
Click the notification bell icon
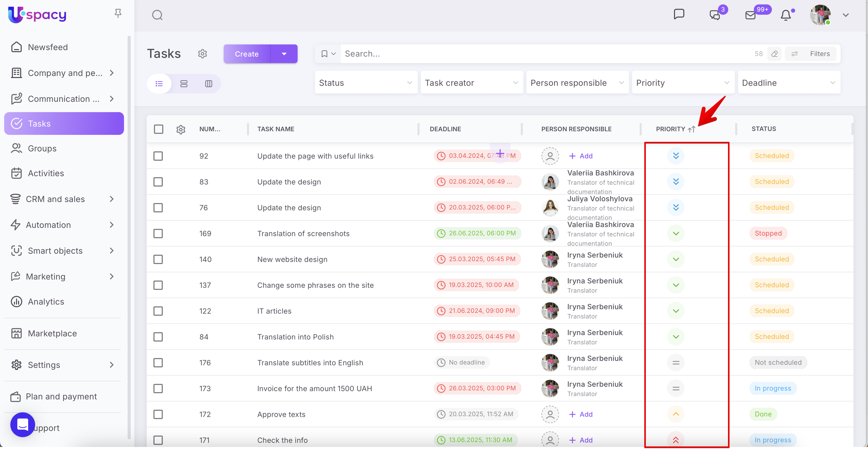tap(785, 15)
